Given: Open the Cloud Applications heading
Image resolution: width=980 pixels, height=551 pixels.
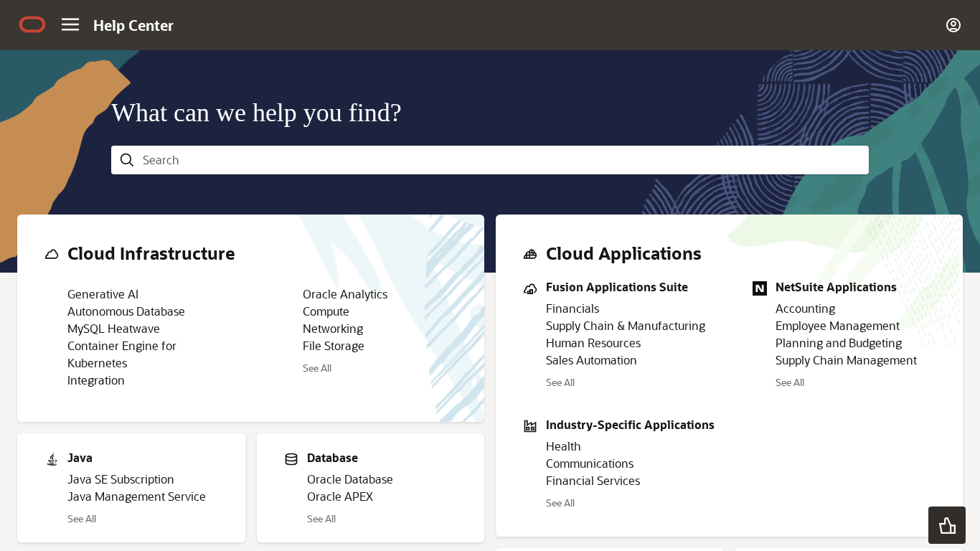Looking at the screenshot, I should [x=623, y=254].
